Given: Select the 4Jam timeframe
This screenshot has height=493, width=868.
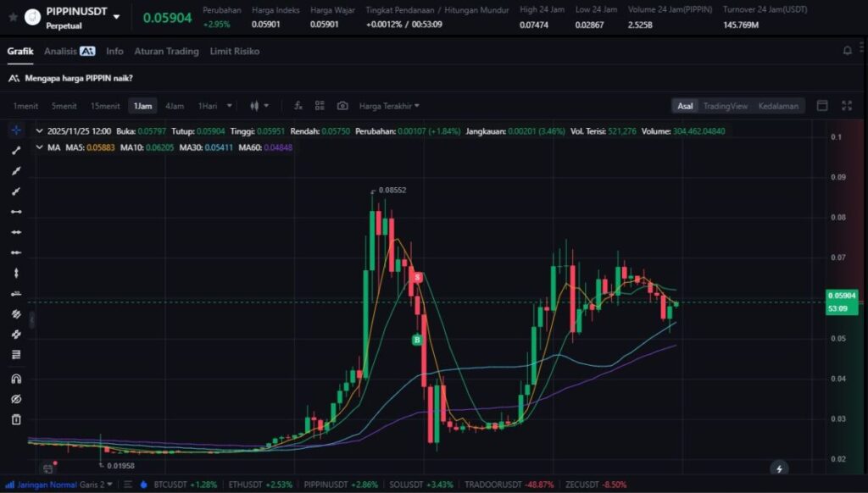Looking at the screenshot, I should [175, 106].
